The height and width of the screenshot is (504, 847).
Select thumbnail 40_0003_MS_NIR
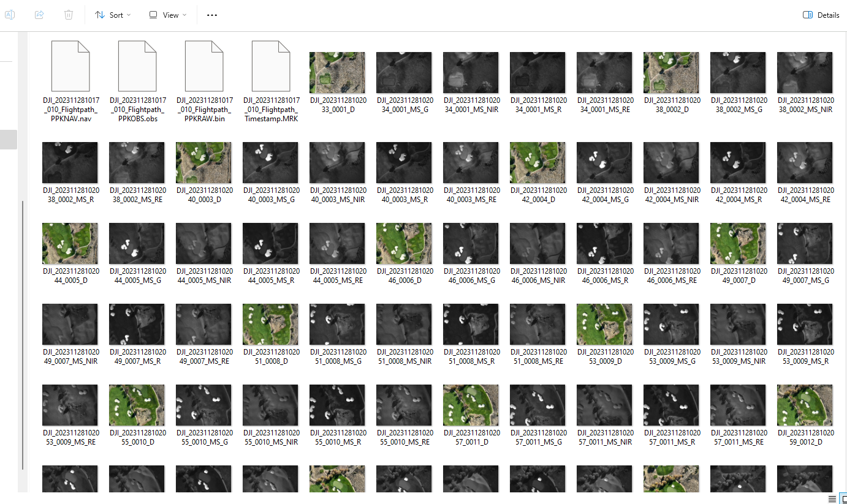tap(337, 163)
